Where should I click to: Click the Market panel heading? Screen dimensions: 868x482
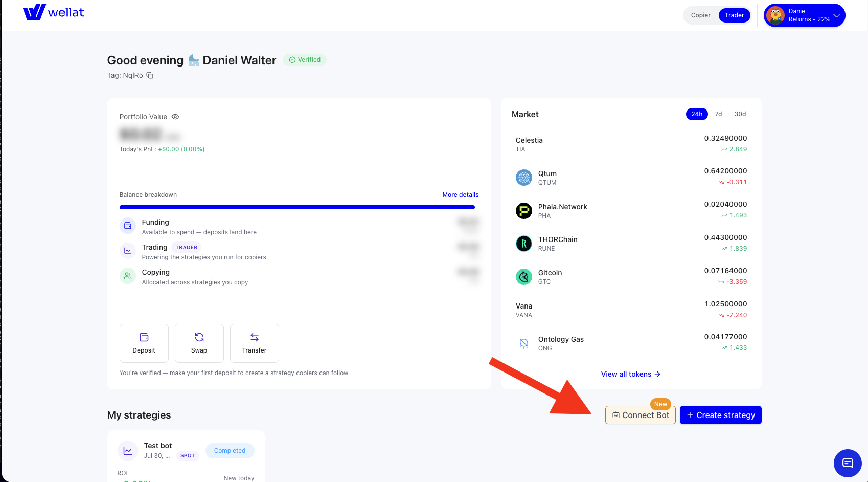(x=525, y=114)
